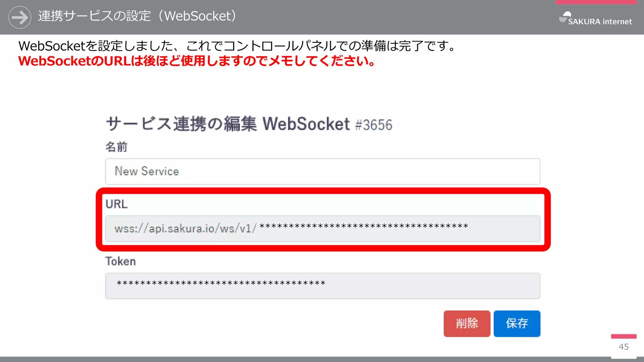Click the Token field label
Screen dimensions: 644x362
click(x=120, y=261)
